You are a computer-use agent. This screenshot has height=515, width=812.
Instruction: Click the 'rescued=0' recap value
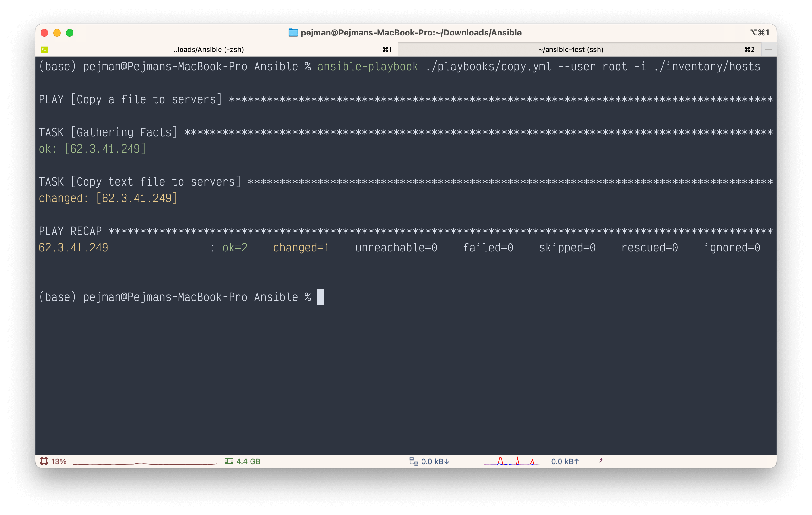point(650,248)
